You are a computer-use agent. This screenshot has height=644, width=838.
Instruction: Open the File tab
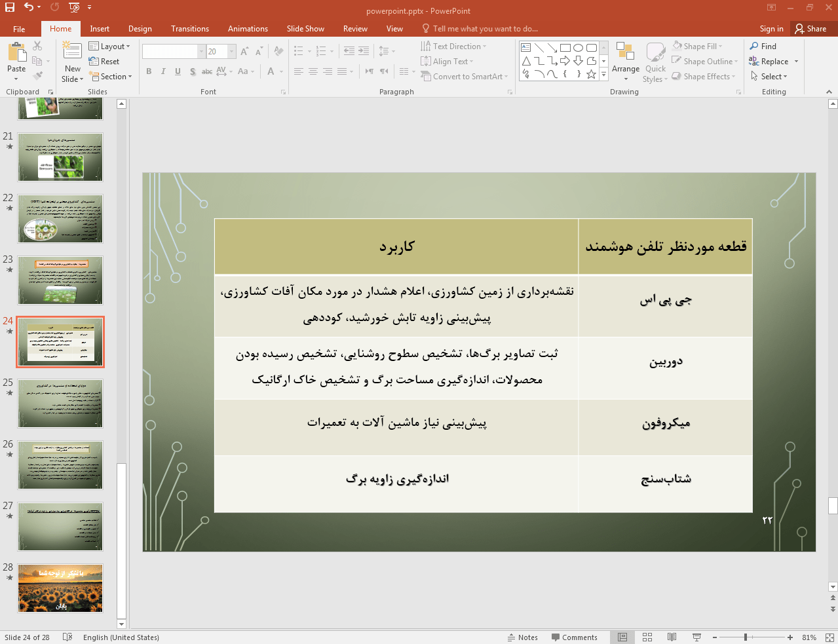pyautogui.click(x=19, y=29)
